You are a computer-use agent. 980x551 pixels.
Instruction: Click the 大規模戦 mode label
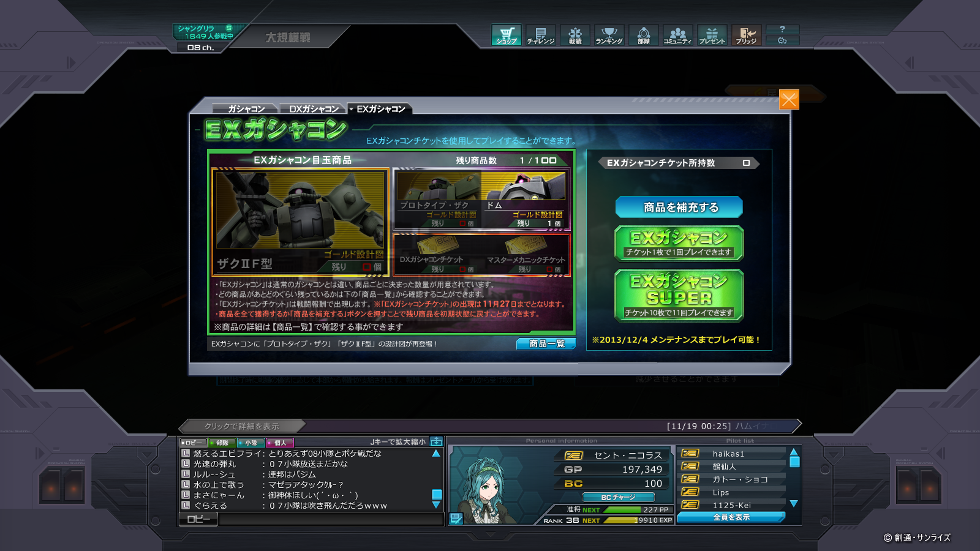pos(288,37)
